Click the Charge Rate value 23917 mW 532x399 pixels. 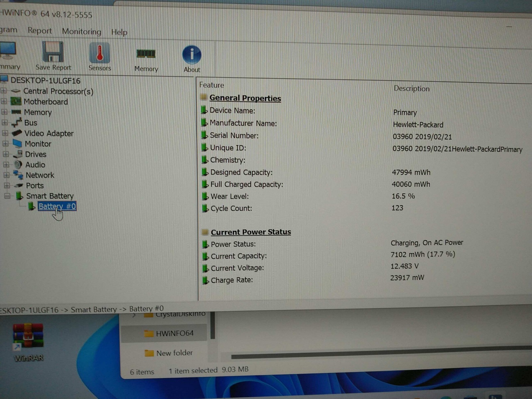point(407,277)
